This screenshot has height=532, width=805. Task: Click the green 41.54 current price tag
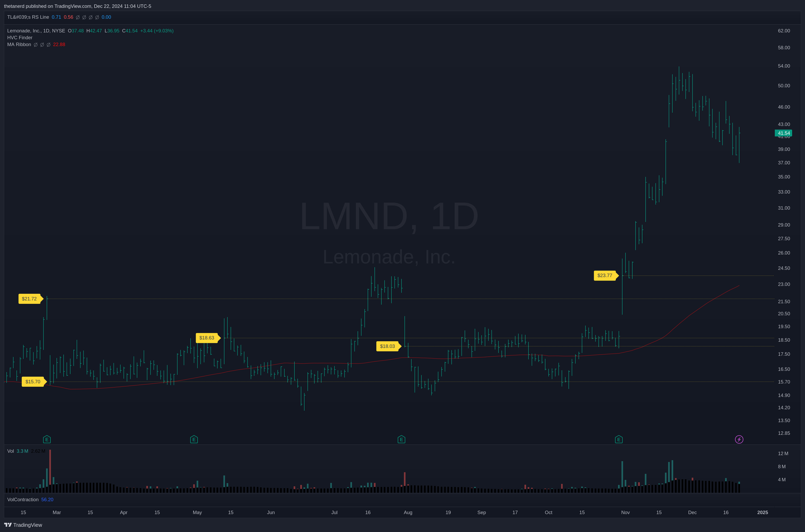(784, 133)
